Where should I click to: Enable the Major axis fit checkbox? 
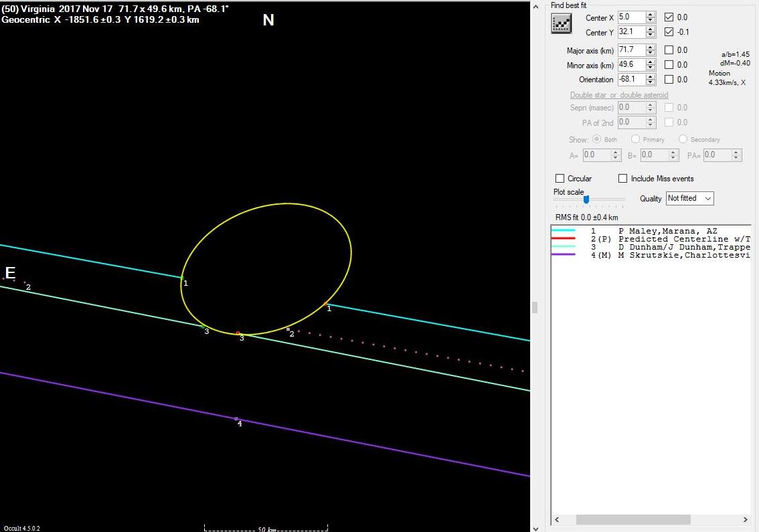pyautogui.click(x=669, y=50)
